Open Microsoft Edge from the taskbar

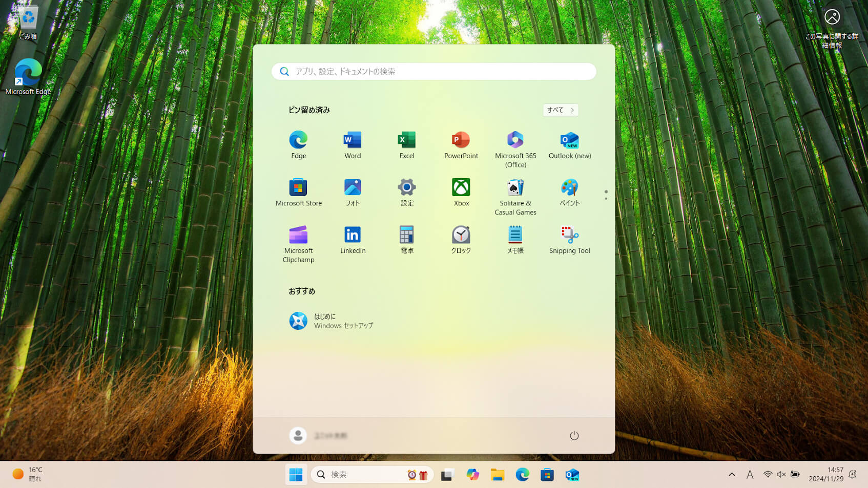(522, 475)
